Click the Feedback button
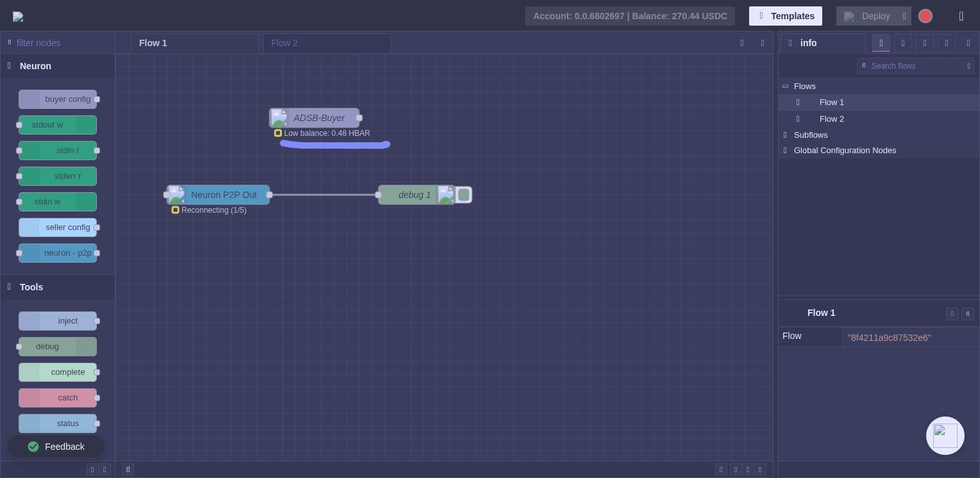The height and width of the screenshot is (478, 980). 56,447
